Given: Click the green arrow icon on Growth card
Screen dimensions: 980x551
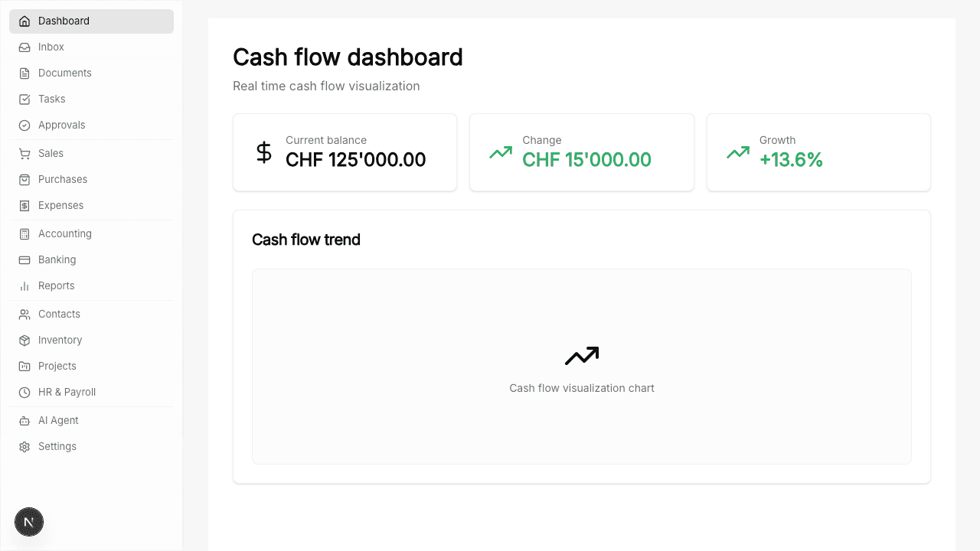Looking at the screenshot, I should [737, 152].
